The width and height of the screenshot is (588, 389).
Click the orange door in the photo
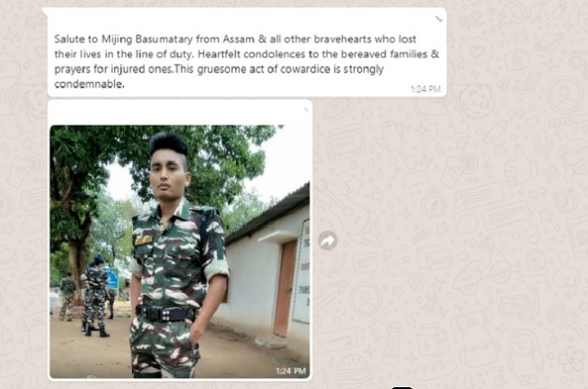point(285,287)
